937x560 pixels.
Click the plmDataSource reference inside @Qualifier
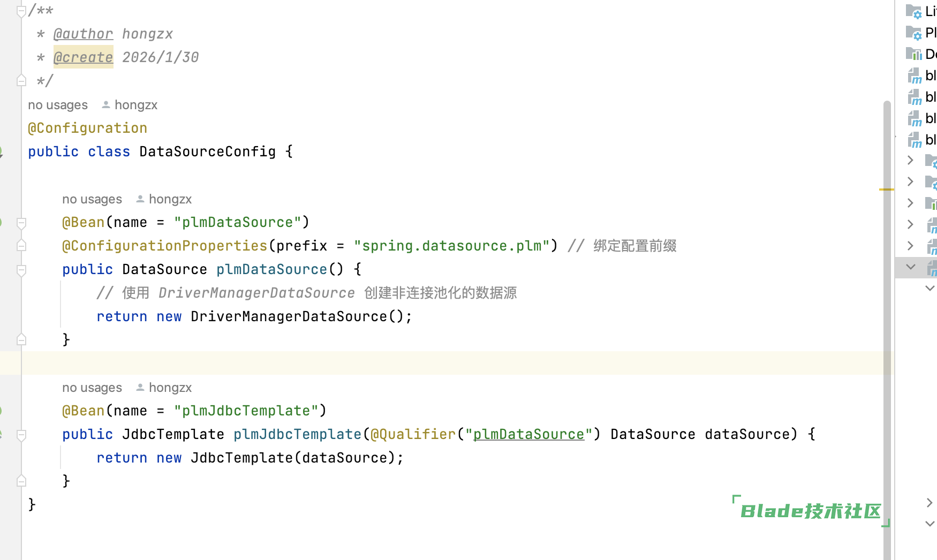(528, 434)
